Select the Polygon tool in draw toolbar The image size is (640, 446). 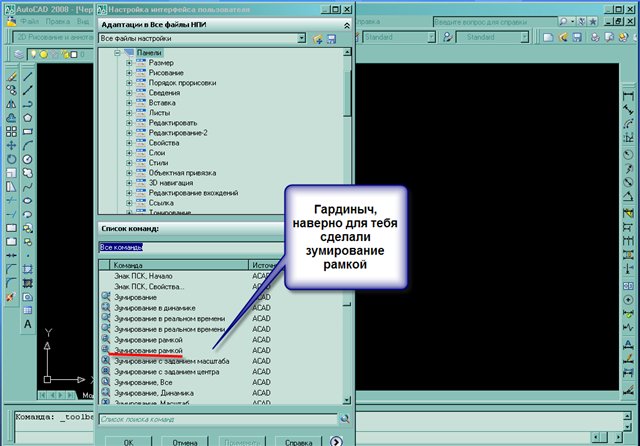click(x=28, y=117)
